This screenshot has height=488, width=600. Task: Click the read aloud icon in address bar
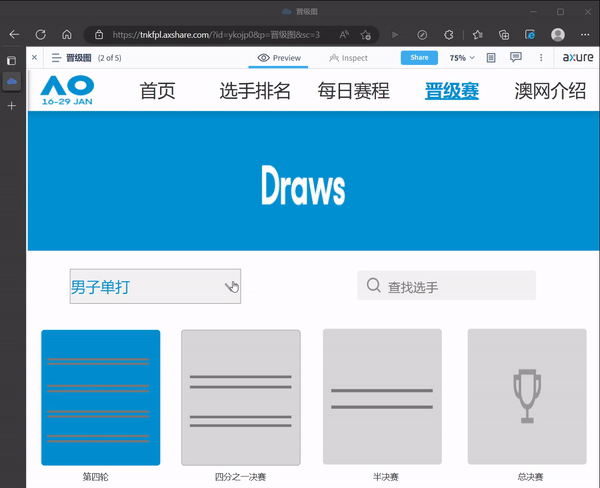tap(344, 35)
